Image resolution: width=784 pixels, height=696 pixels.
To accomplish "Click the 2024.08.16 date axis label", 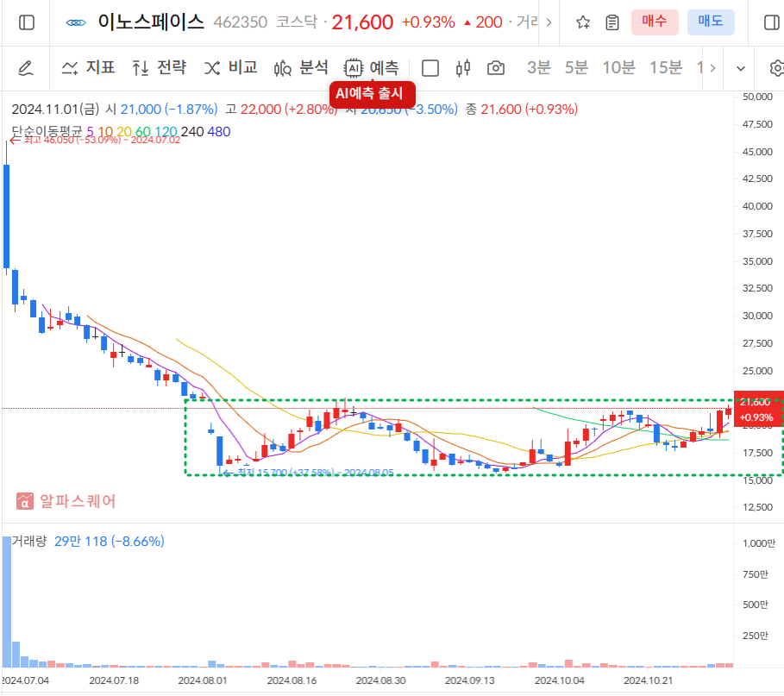I will [292, 680].
